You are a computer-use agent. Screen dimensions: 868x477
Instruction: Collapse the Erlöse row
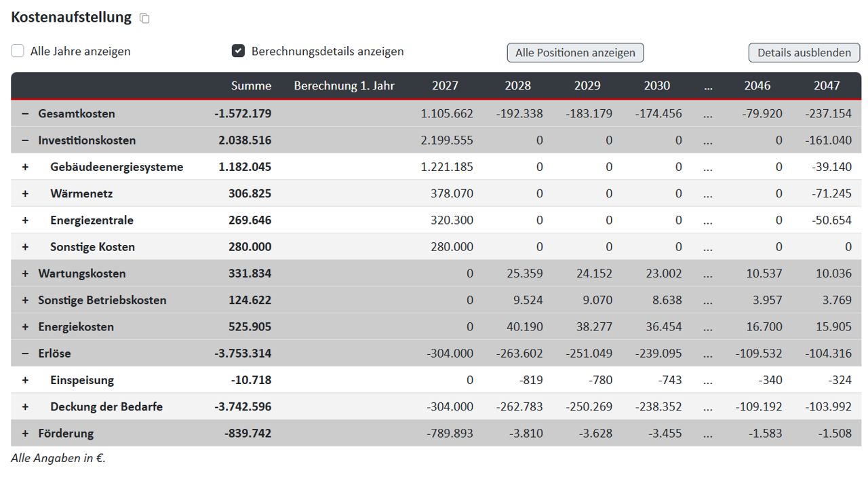[x=25, y=354]
